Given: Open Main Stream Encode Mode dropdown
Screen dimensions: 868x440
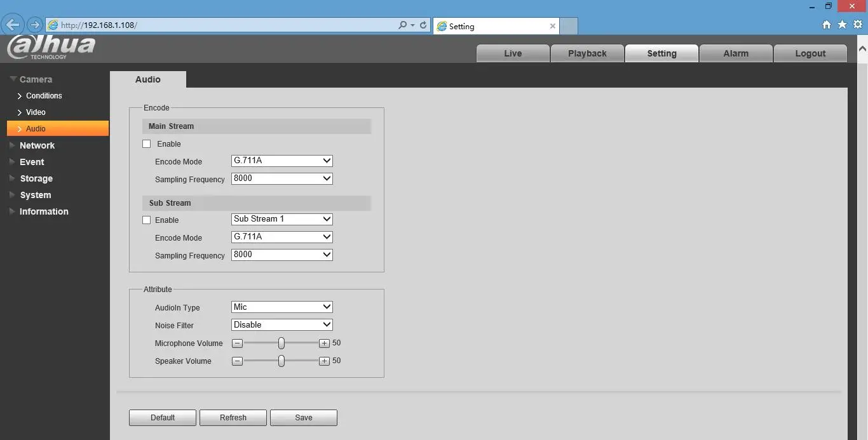Looking at the screenshot, I should coord(282,161).
